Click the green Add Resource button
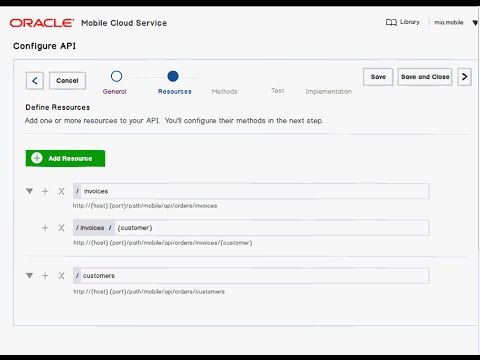Image resolution: width=480 pixels, height=360 pixels. (65, 158)
